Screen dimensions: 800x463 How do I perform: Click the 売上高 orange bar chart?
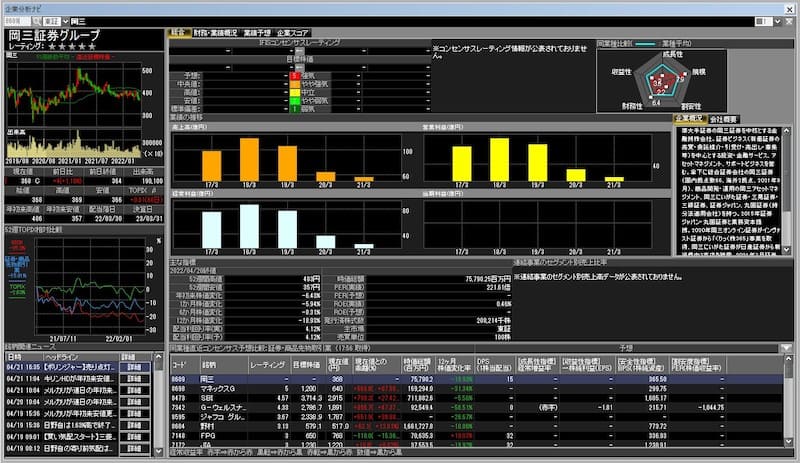tap(287, 158)
